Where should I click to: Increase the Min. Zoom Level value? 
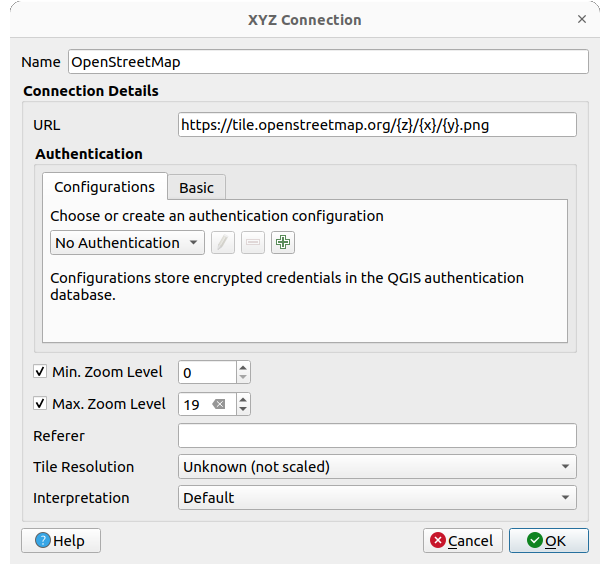[x=243, y=367]
